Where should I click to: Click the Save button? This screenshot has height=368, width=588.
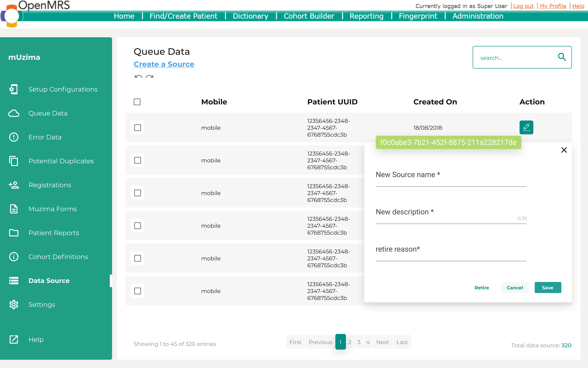tap(548, 287)
